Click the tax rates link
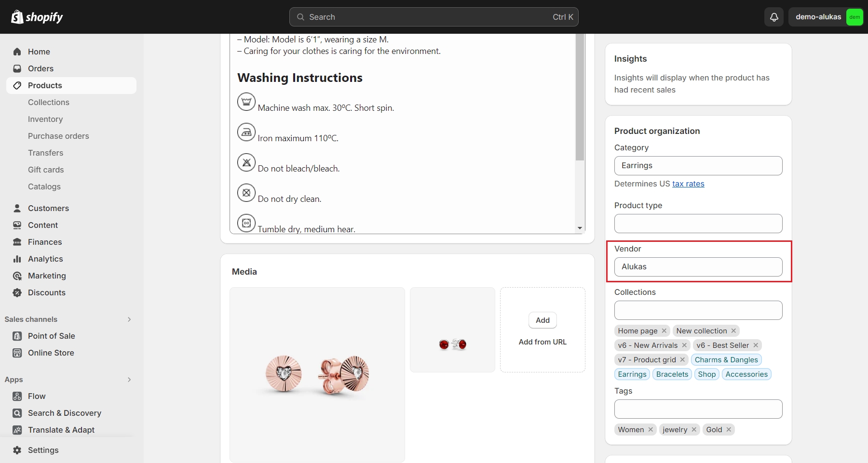This screenshot has height=463, width=868. [688, 184]
